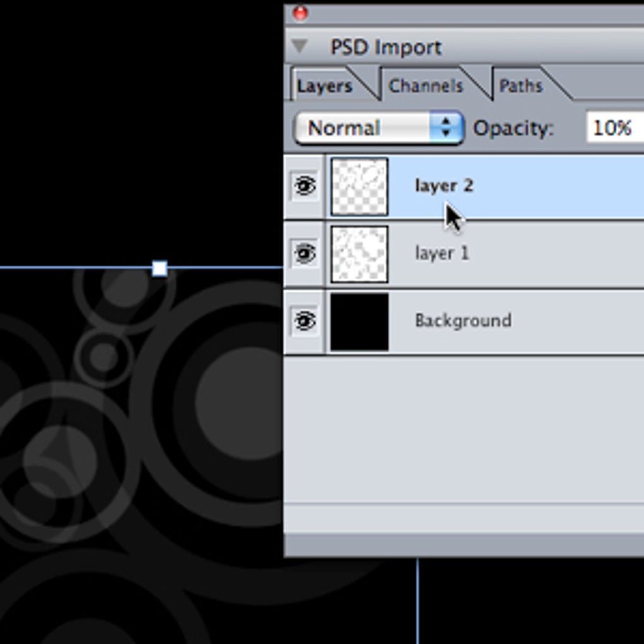Select the layer 1 thumbnail
The image size is (644, 644).
359,254
